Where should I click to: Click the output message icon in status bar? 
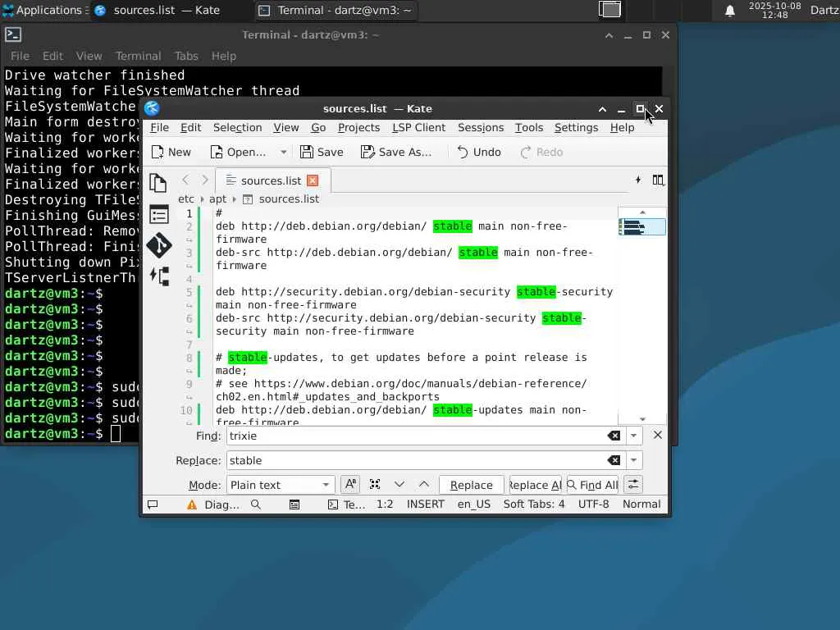[x=153, y=504]
